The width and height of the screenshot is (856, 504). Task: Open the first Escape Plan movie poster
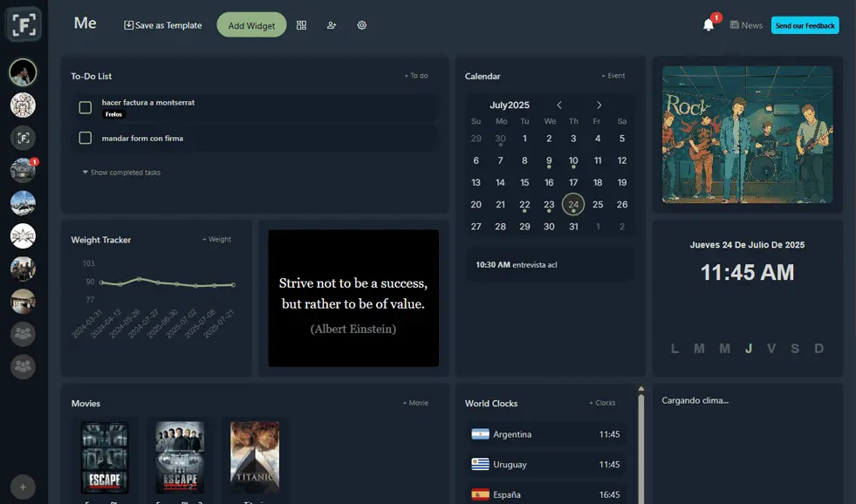pos(104,457)
